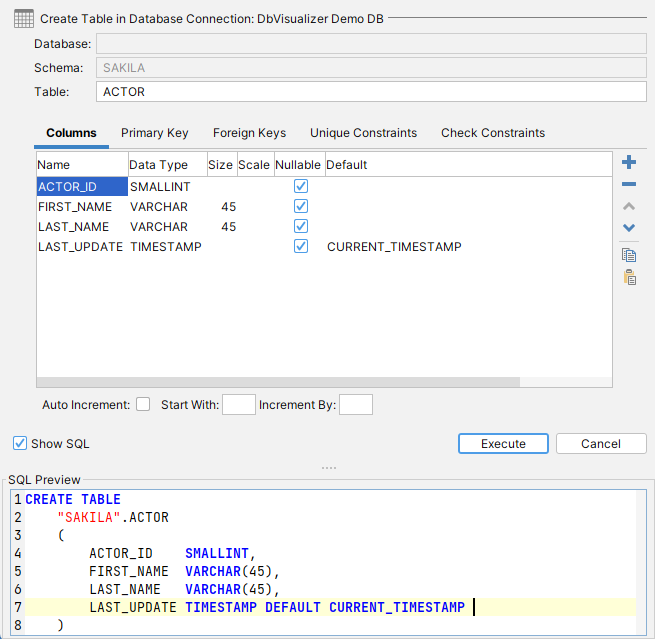Image resolution: width=655 pixels, height=639 pixels.
Task: Click the add column plus icon
Action: (x=629, y=163)
